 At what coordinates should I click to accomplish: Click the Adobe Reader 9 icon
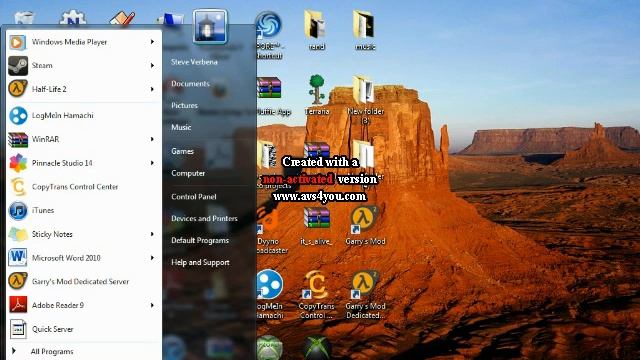click(18, 305)
